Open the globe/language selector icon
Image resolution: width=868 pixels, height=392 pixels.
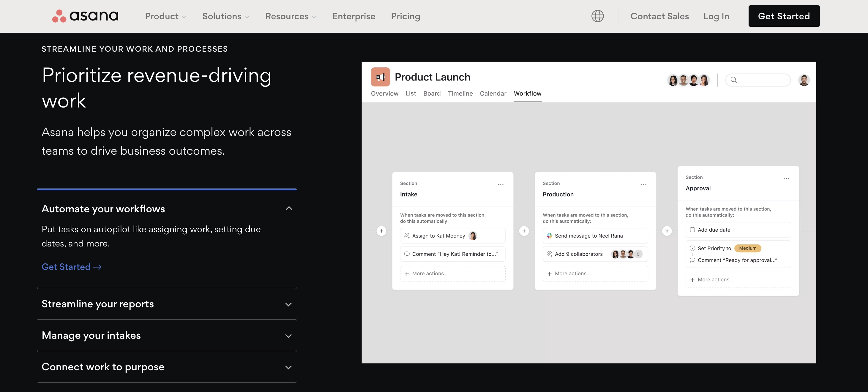pos(597,16)
